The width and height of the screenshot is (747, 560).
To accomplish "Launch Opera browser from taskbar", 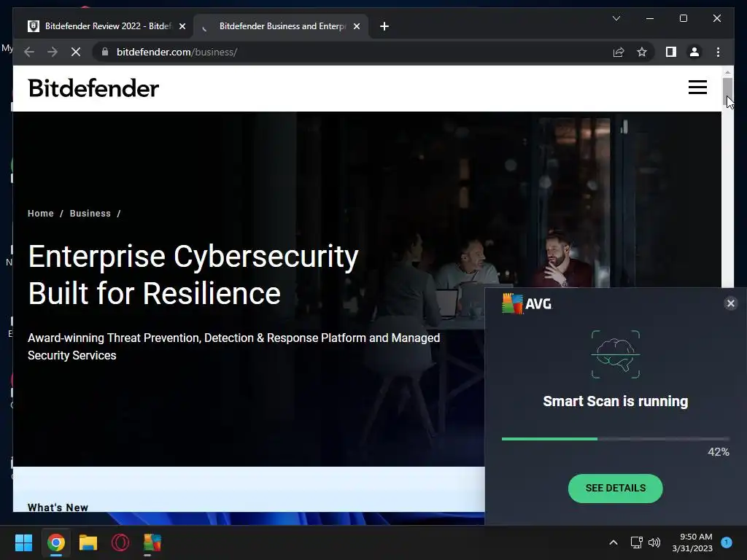I will pos(120,542).
